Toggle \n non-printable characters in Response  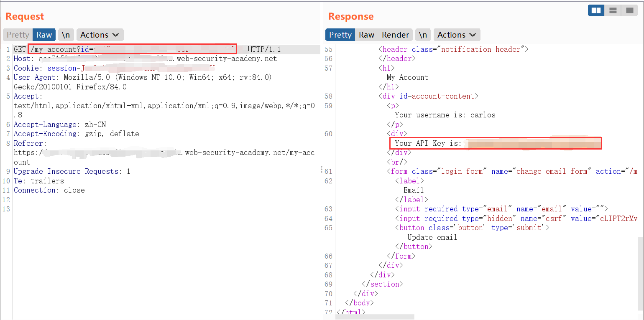point(423,35)
